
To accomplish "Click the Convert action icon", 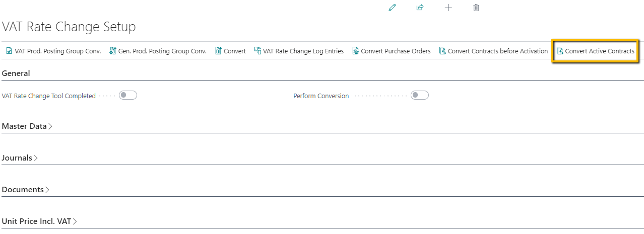I will click(219, 51).
